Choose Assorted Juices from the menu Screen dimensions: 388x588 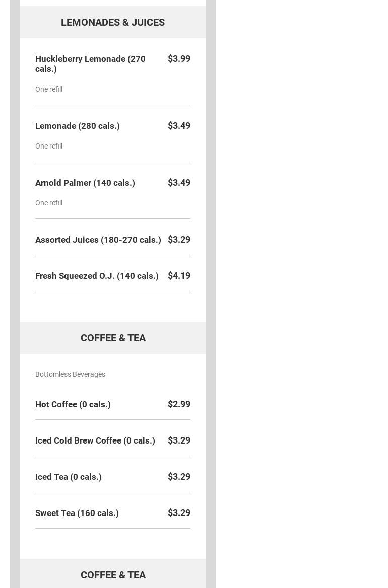pyautogui.click(x=98, y=240)
